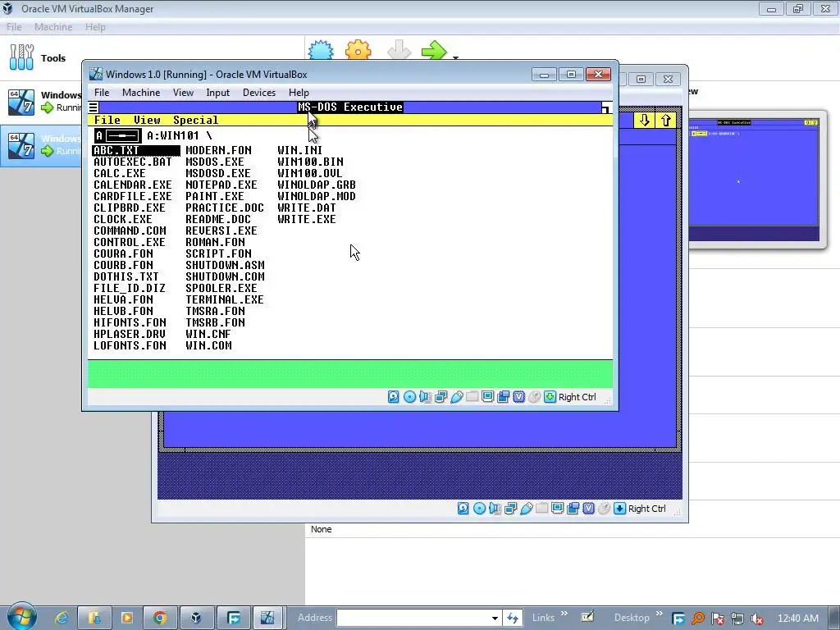This screenshot has height=630, width=840.
Task: Expand the Desktop toolbar chevron on taskbar
Action: [659, 614]
